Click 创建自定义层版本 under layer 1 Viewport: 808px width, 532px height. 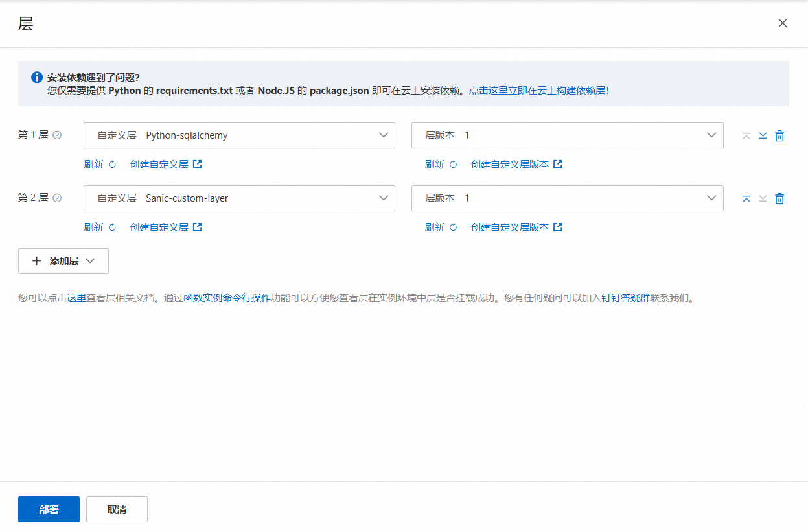pos(510,165)
